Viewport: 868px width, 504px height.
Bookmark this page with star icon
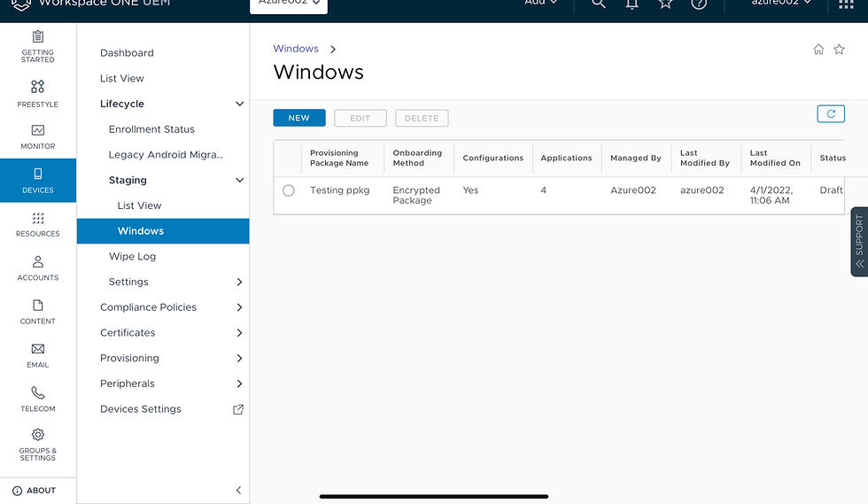(x=840, y=50)
